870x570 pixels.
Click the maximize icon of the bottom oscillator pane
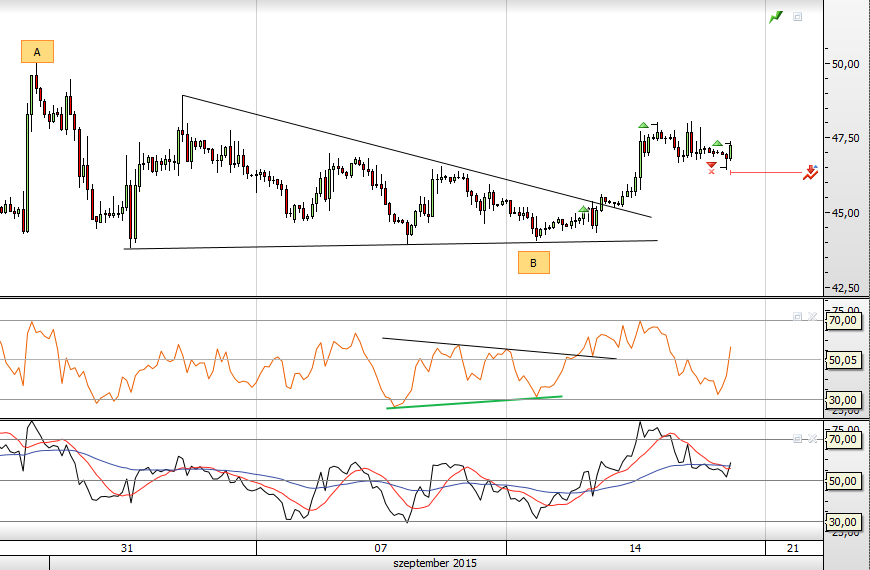pos(797,439)
